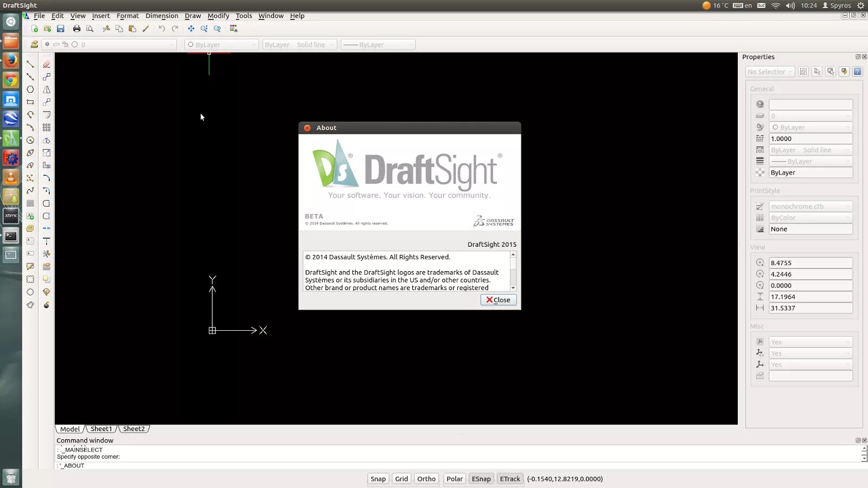The width and height of the screenshot is (868, 488).
Task: Click the Quick Select icon in Properties panel
Action: 844,72
